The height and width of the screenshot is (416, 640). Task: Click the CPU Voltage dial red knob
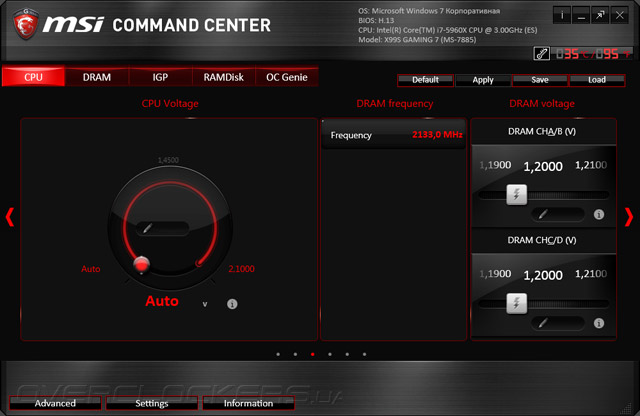pos(142,265)
